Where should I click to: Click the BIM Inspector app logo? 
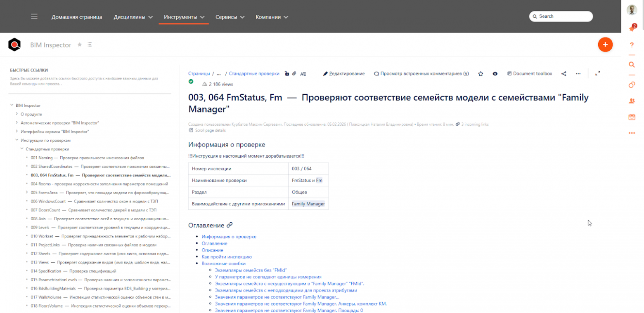(14, 45)
